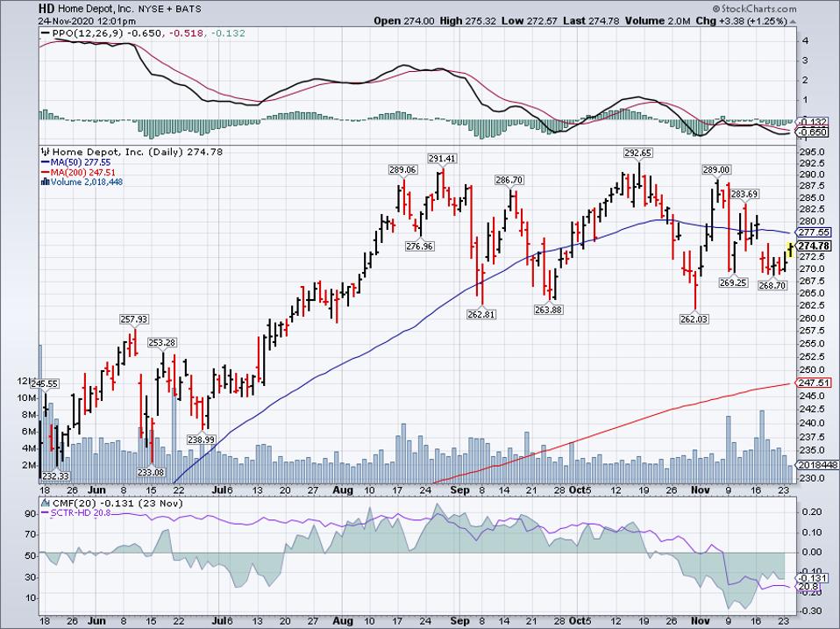Click the 263.88 trough price label

point(549,310)
